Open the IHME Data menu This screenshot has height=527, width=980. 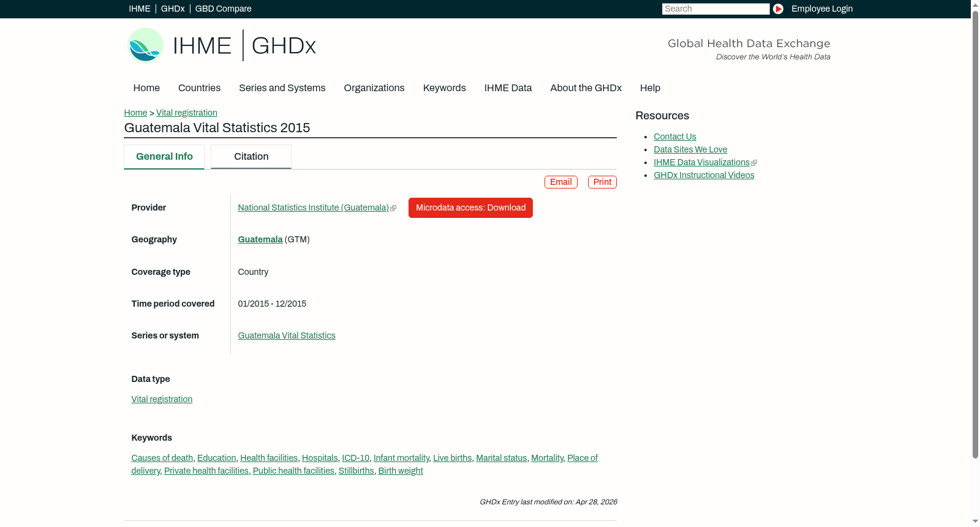coord(508,88)
